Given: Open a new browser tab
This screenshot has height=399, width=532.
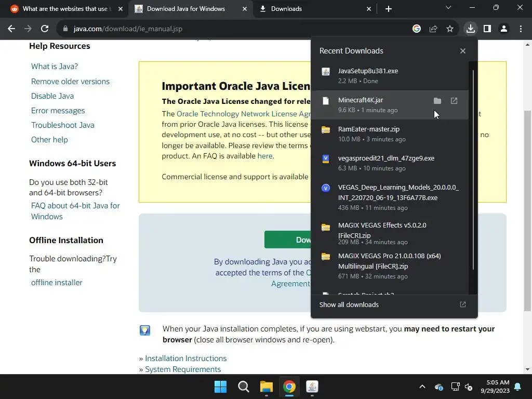Looking at the screenshot, I should 389,9.
